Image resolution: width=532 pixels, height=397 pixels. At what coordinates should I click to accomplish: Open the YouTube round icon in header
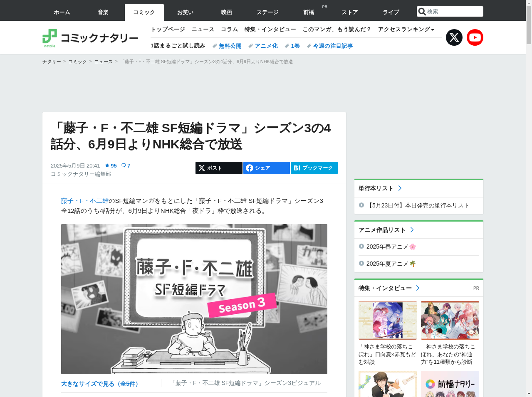click(x=475, y=37)
